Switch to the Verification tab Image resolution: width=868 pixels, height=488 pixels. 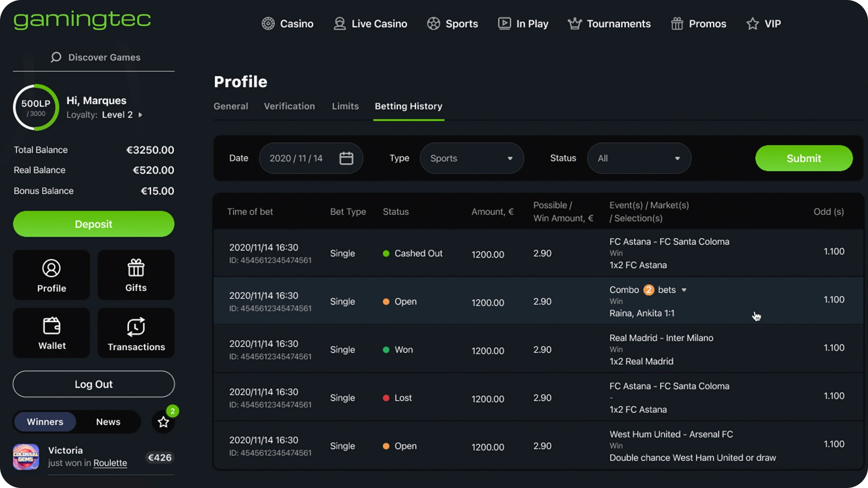tap(289, 106)
